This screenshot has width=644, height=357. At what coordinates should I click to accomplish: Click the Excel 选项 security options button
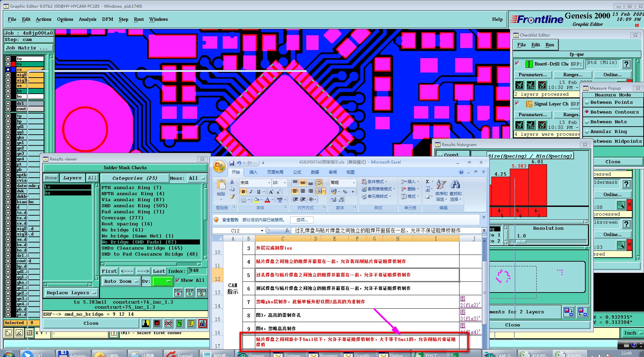302,220
